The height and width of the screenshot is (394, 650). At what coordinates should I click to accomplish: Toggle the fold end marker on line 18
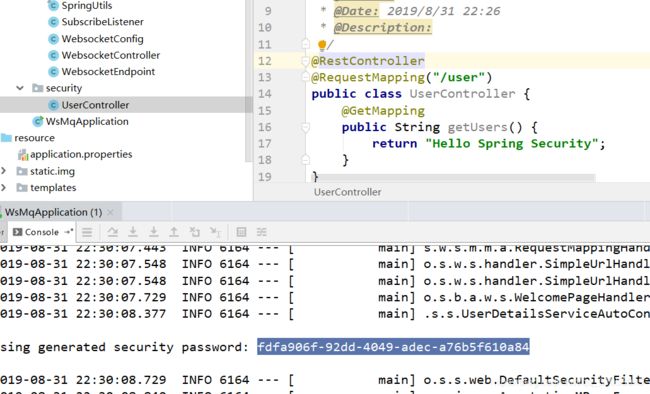click(x=306, y=160)
